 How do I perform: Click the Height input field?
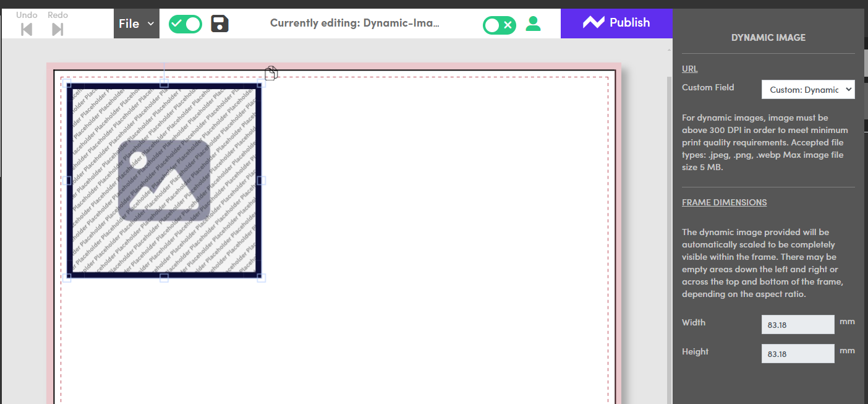(x=798, y=354)
